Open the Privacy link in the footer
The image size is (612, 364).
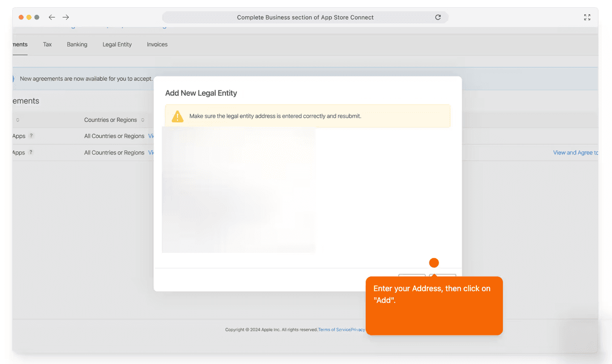(358, 329)
